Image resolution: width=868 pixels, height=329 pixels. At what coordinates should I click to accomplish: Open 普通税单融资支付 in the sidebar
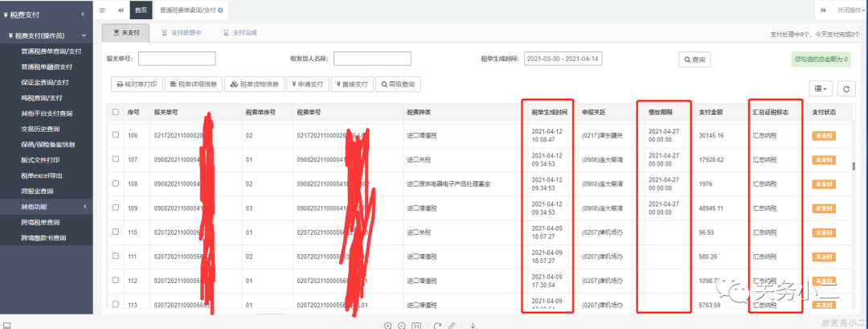point(47,67)
